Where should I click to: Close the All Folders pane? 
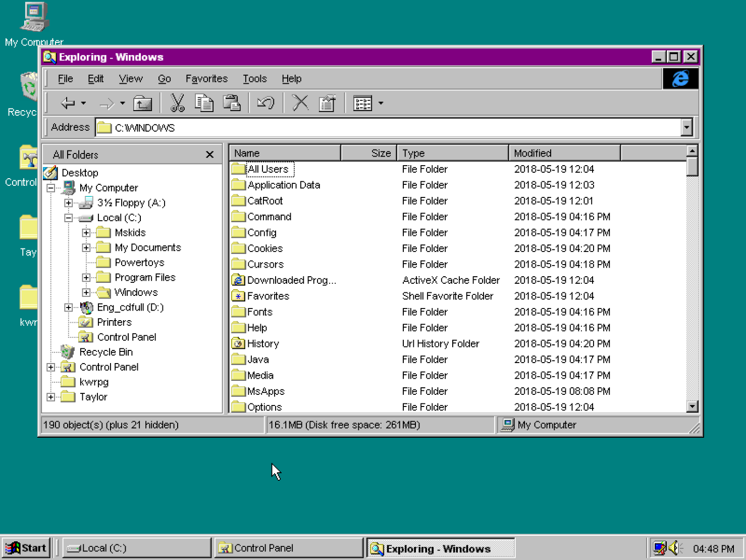[x=210, y=155]
